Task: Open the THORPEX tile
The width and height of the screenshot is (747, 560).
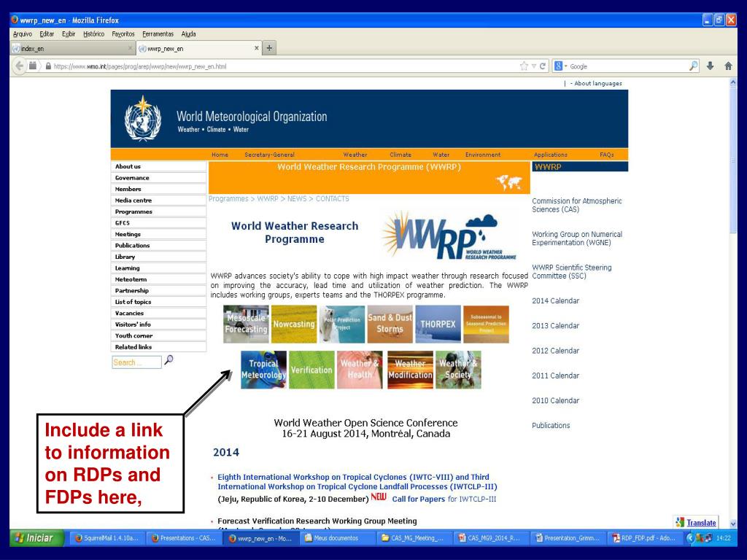Action: coord(438,324)
